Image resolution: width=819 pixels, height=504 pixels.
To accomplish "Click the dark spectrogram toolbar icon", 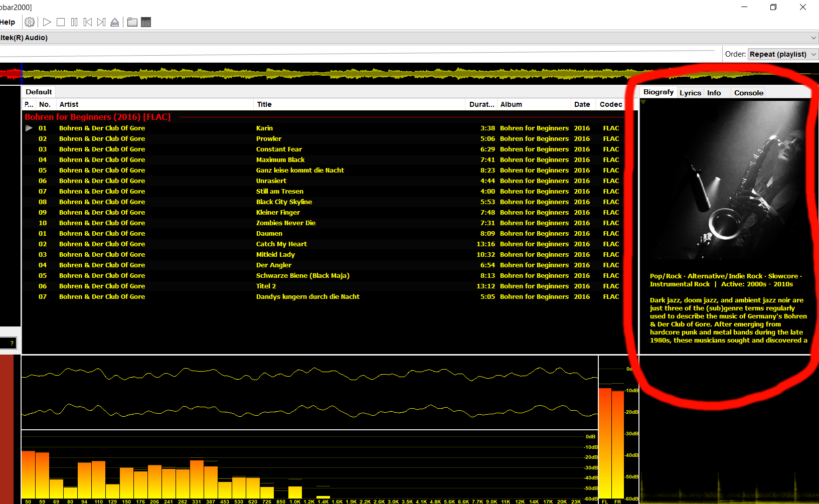I will pyautogui.click(x=146, y=22).
